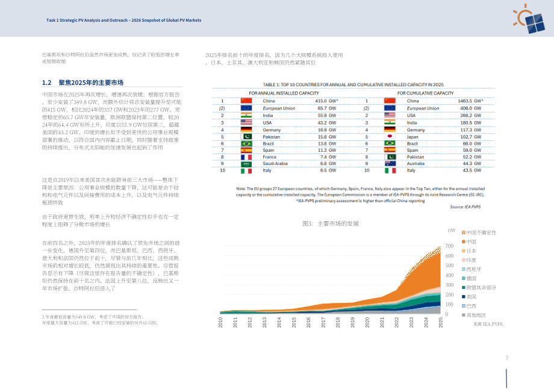The image size is (554, 392).
Task: Click the header text 'Task 1 Strategic PV Analysis and Outreach'
Action: click(x=87, y=20)
